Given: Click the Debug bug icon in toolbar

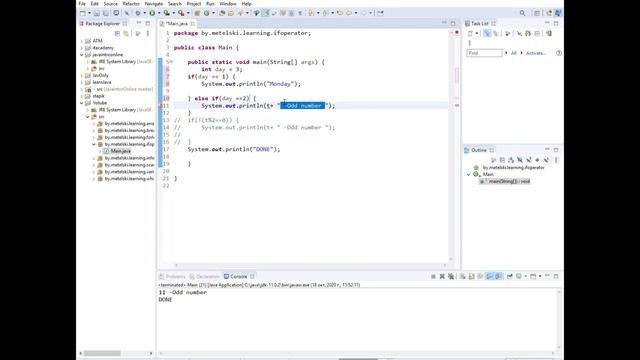Looking at the screenshot, I should [138, 13].
